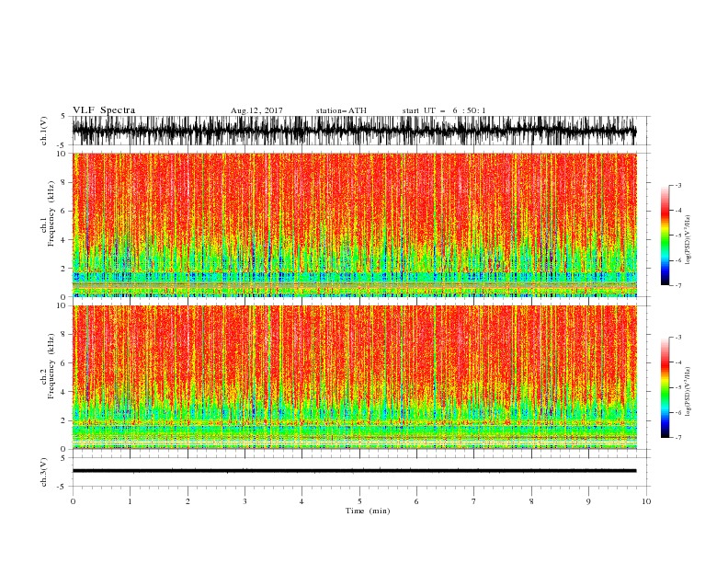Click the ch.2 'Frequency (kHz)' axis label
This screenshot has width=728, height=563.
[51, 366]
